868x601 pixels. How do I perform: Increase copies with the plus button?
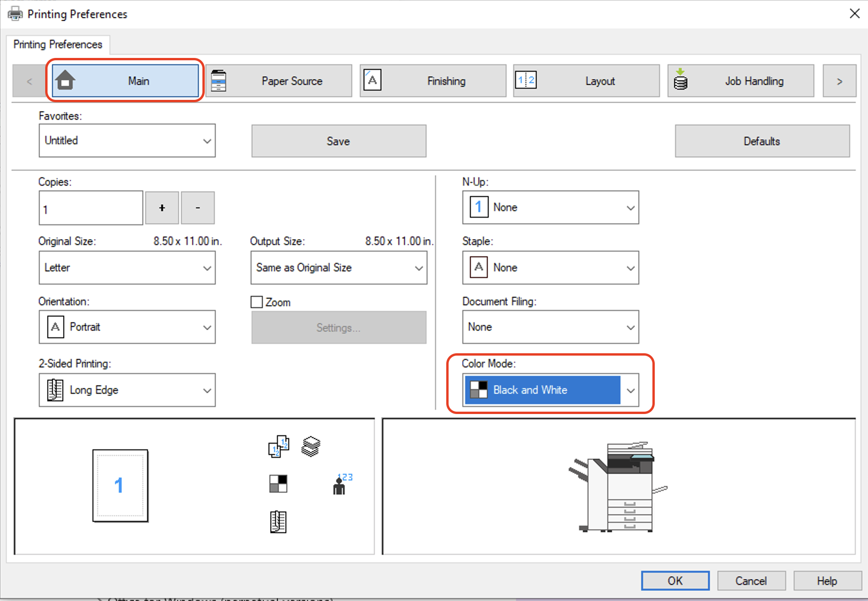pyautogui.click(x=161, y=207)
